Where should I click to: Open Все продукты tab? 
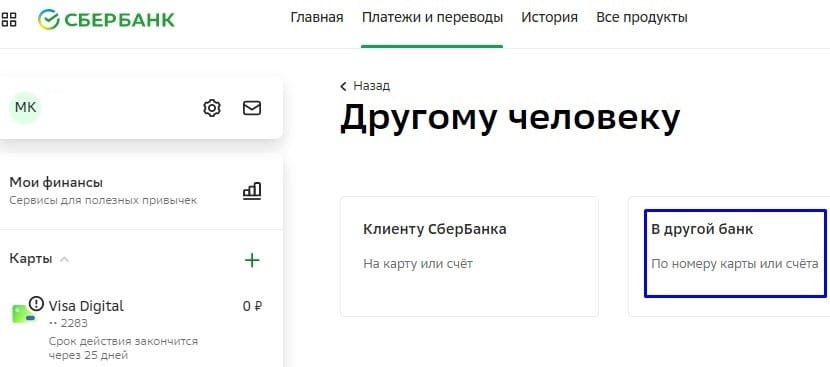642,17
